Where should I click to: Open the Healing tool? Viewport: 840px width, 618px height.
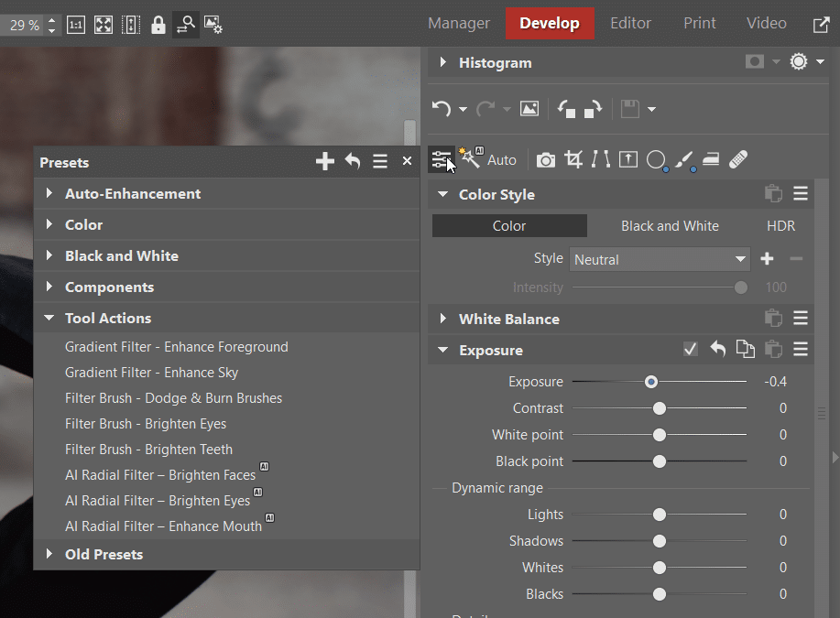(x=738, y=159)
